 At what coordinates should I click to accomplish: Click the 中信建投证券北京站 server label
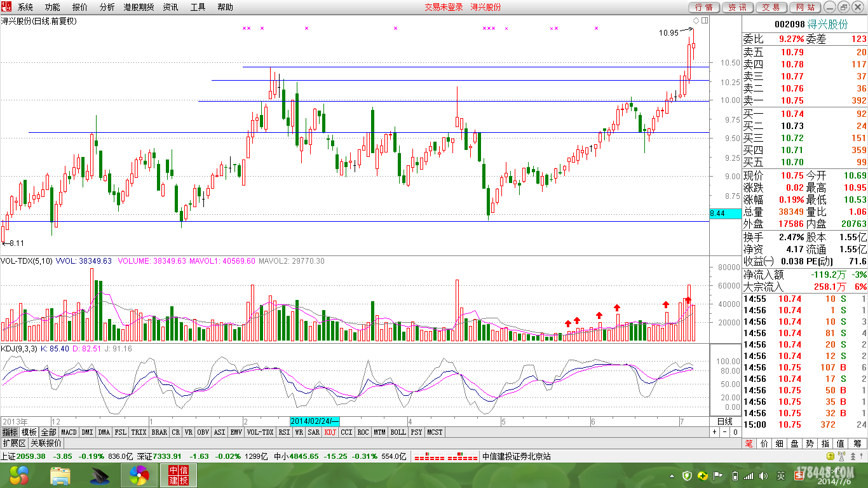pyautogui.click(x=517, y=456)
